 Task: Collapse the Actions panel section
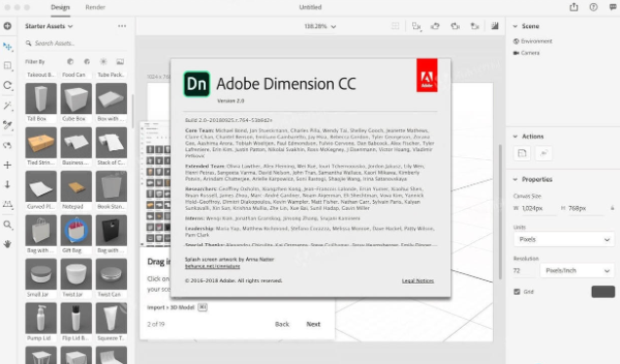coord(516,137)
